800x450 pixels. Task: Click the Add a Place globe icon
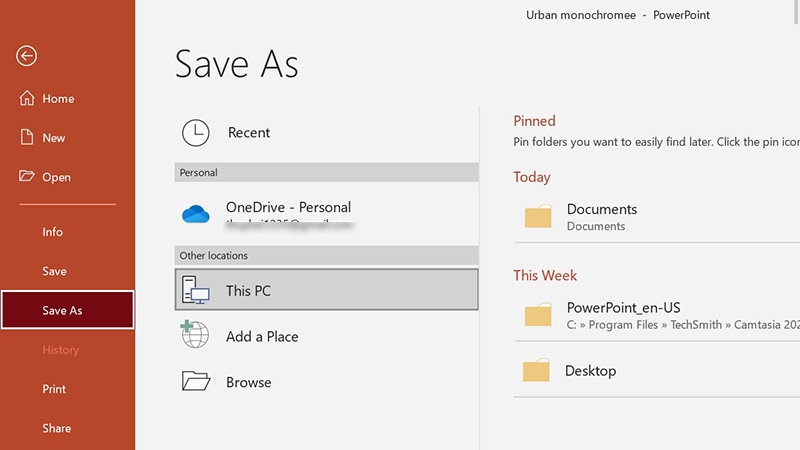194,334
